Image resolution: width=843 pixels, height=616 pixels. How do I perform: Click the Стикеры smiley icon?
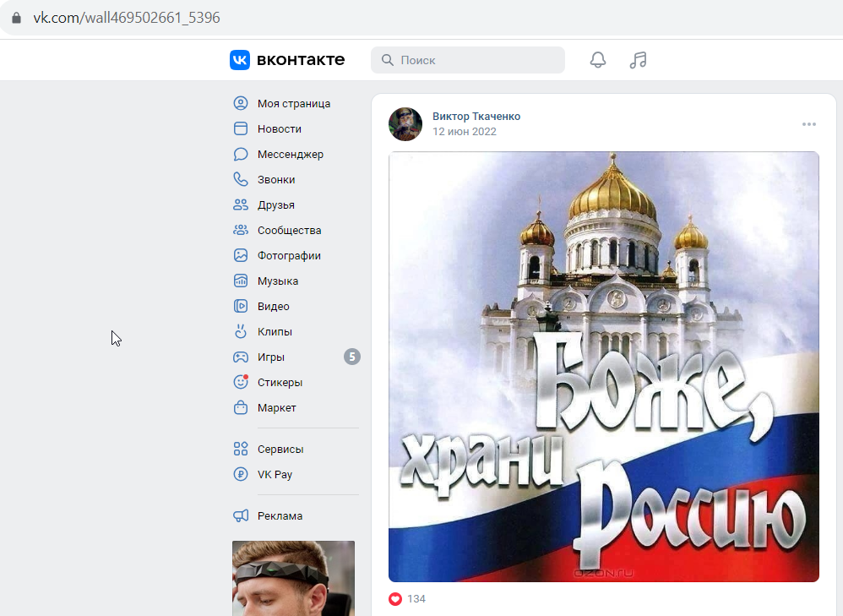click(x=241, y=382)
